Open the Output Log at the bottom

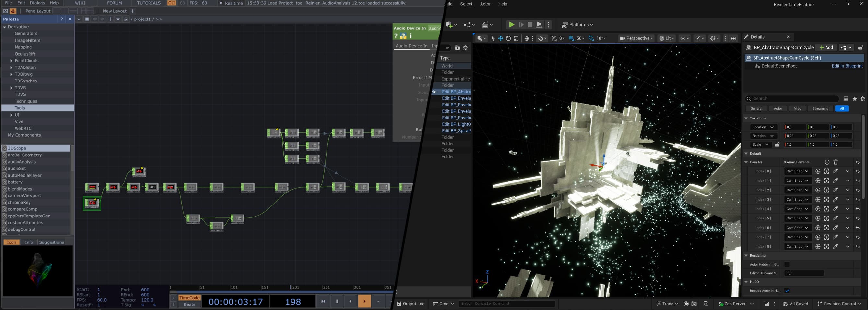point(410,304)
